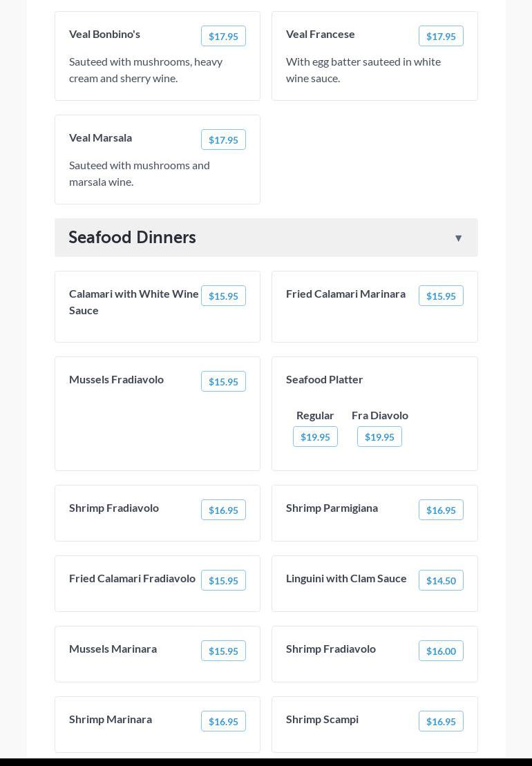Click Shrimp Scampi $16.95 price
This screenshot has height=766, width=532.
click(441, 722)
